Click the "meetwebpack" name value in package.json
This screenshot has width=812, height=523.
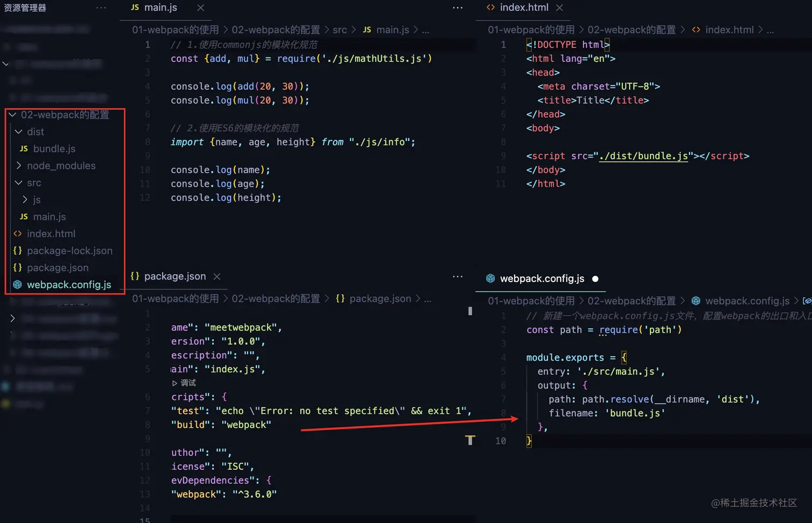[241, 327]
